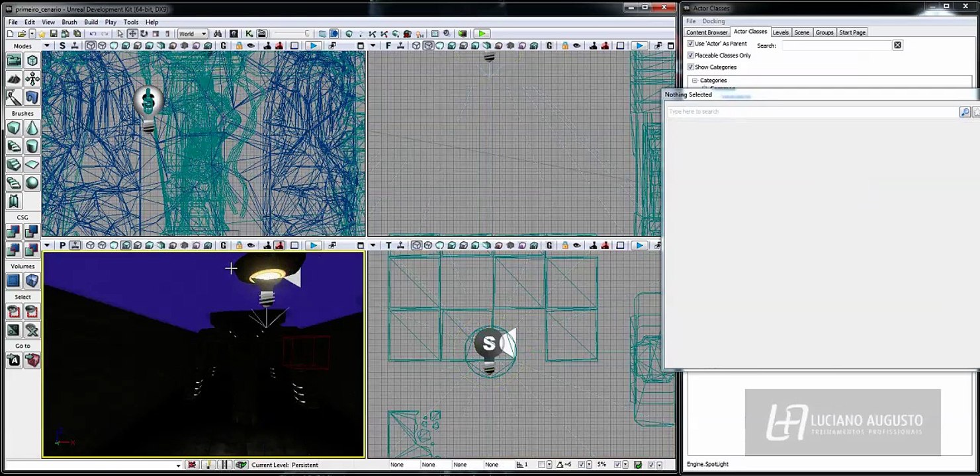Open the Brush menu
Image resolution: width=980 pixels, height=476 pixels.
pyautogui.click(x=69, y=22)
